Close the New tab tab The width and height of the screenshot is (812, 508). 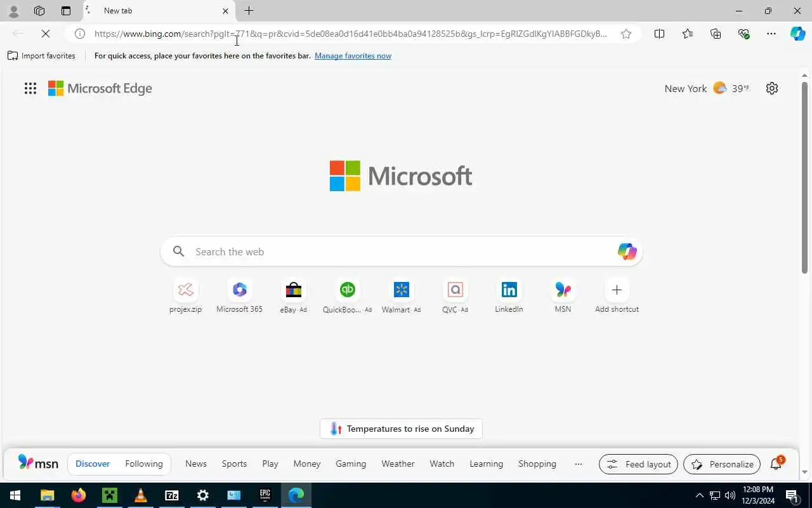225,11
